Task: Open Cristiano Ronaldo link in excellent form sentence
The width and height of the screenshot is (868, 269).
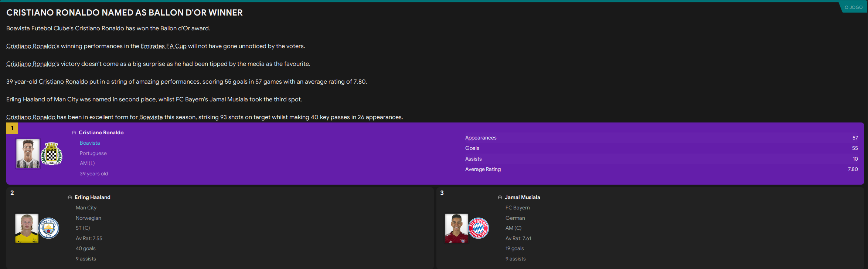Action: pyautogui.click(x=31, y=117)
